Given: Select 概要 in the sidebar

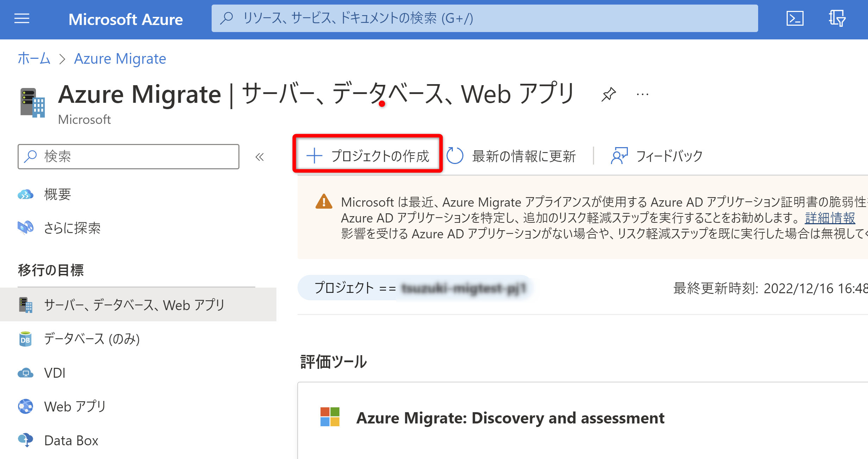Looking at the screenshot, I should [x=57, y=194].
